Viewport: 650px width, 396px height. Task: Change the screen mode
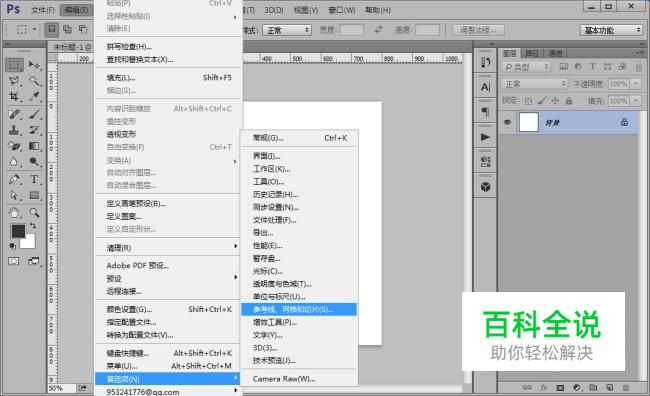pos(34,261)
